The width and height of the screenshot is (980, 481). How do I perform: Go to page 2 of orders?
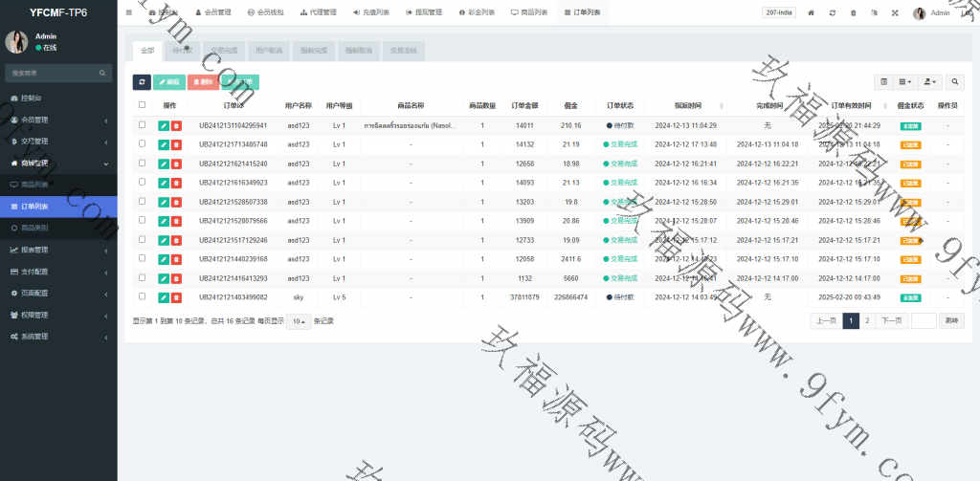pos(867,321)
